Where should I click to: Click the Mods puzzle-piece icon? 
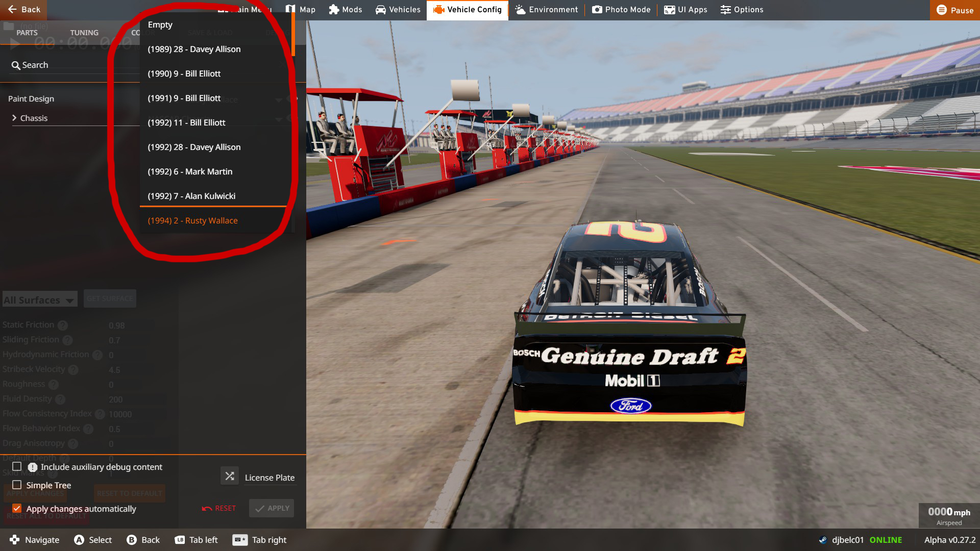(334, 10)
